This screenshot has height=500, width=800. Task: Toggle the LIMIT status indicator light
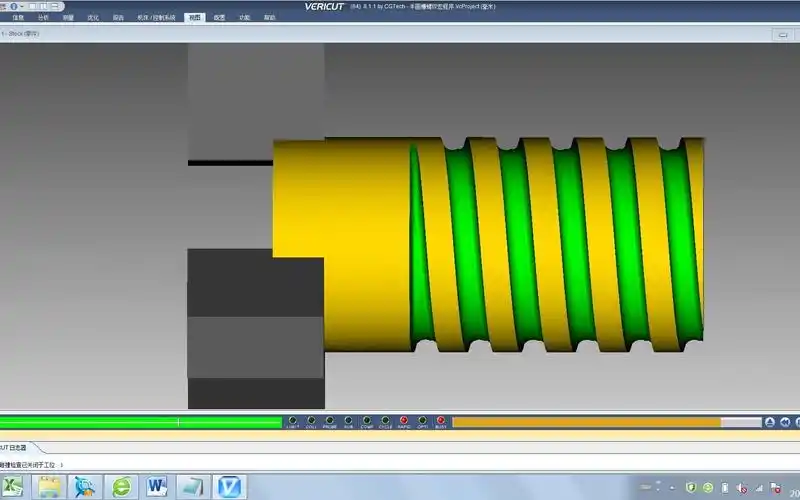[292, 420]
